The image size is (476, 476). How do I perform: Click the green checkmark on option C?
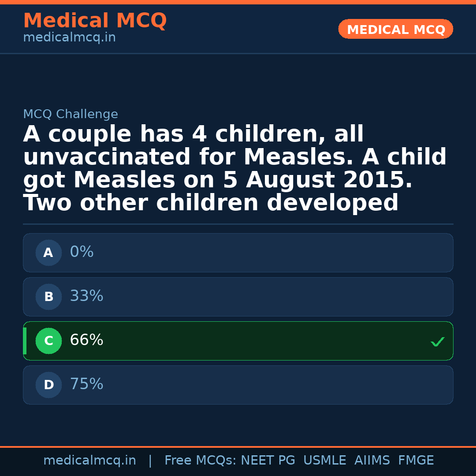437,342
